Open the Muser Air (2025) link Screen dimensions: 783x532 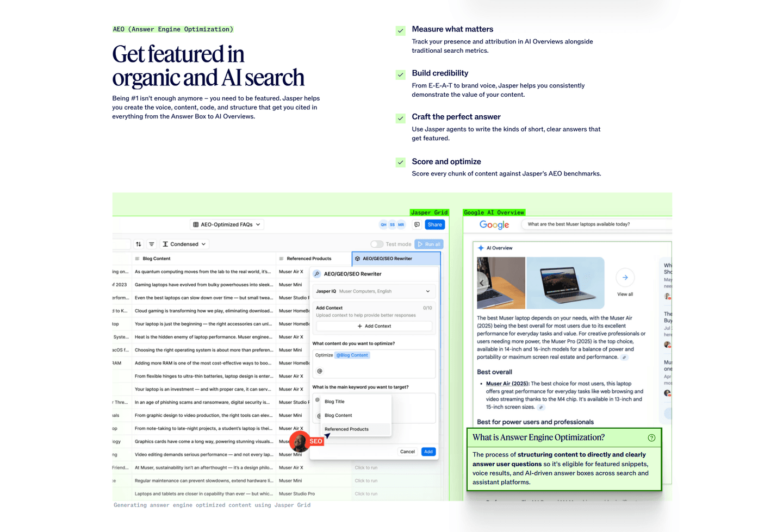click(x=507, y=384)
